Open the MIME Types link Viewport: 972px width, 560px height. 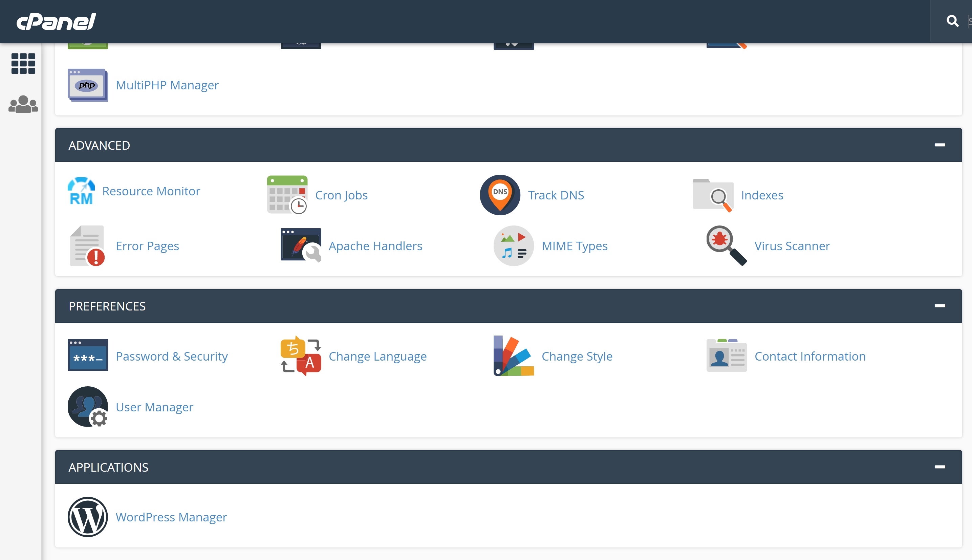pyautogui.click(x=575, y=246)
